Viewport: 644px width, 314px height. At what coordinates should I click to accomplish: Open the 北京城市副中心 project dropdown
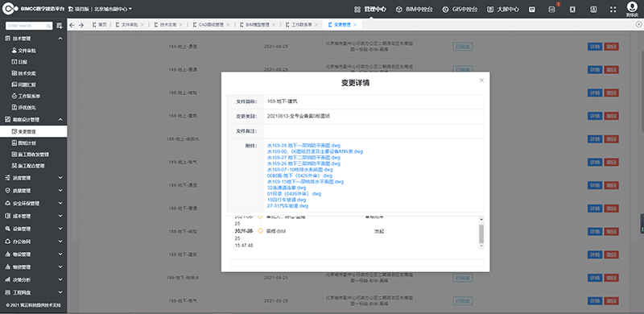click(113, 9)
